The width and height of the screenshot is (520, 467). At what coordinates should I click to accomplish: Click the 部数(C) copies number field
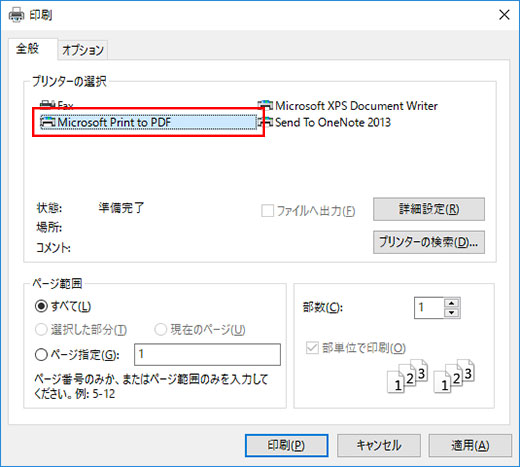click(x=429, y=308)
